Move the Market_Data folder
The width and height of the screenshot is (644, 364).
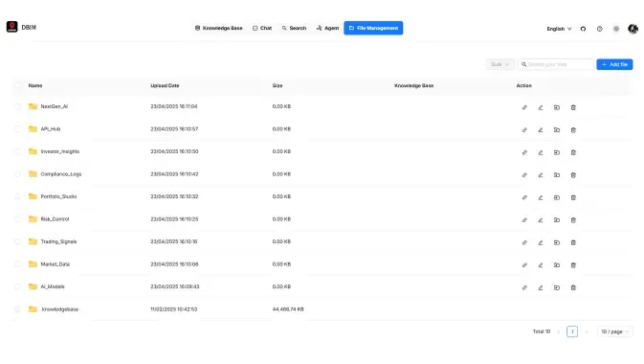coord(557,265)
